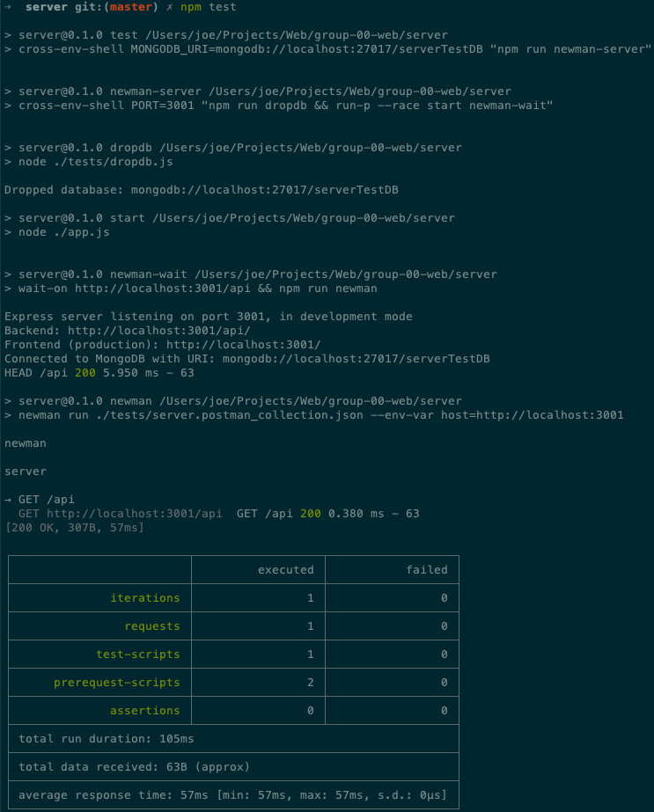Click the 'requests' row label

[x=152, y=626]
